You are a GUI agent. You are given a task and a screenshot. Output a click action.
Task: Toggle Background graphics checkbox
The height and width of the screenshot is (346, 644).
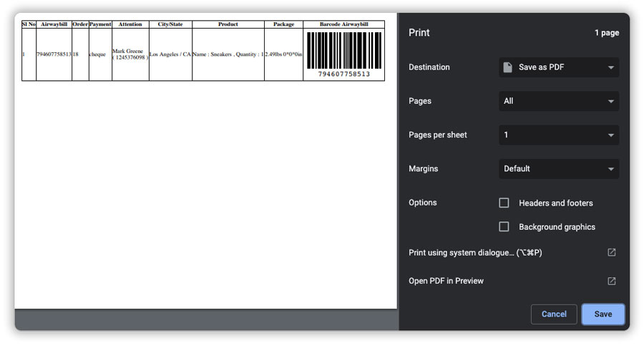504,226
